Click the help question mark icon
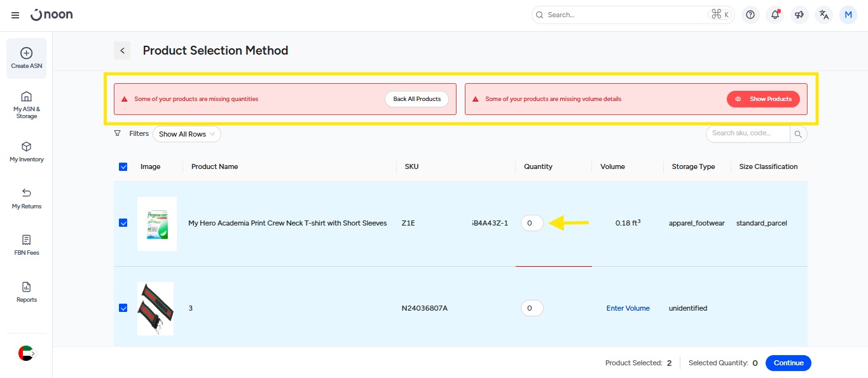This screenshot has height=378, width=868. [750, 15]
